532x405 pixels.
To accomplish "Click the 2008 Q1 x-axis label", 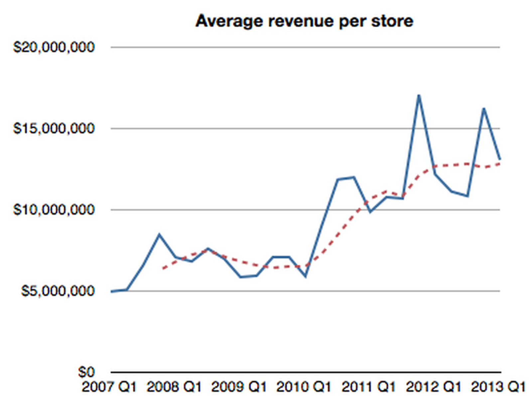I will click(174, 387).
